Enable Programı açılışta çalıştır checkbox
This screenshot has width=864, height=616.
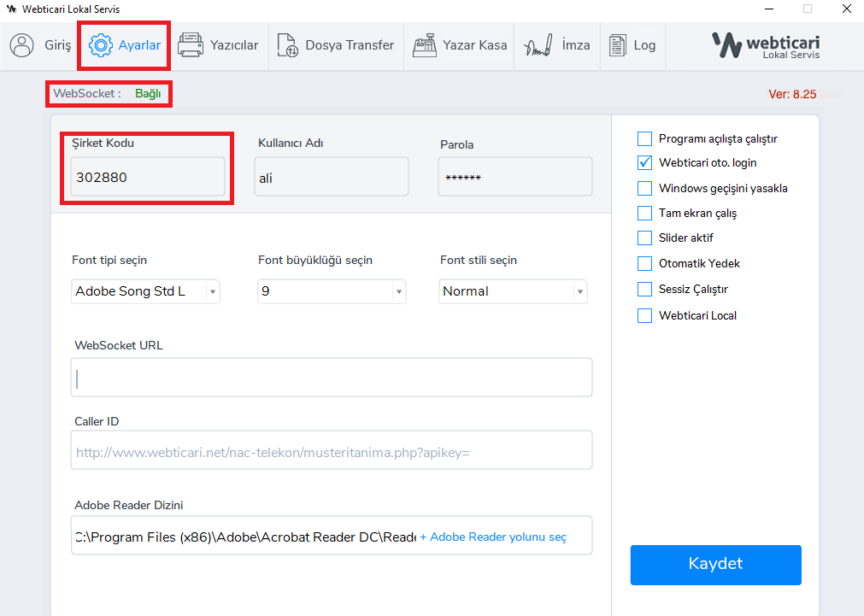coord(644,138)
